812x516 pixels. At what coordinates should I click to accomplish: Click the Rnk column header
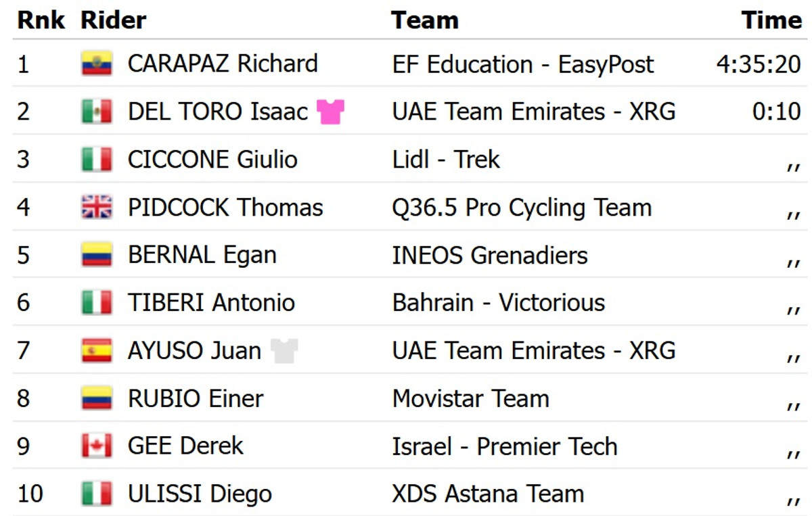point(41,20)
